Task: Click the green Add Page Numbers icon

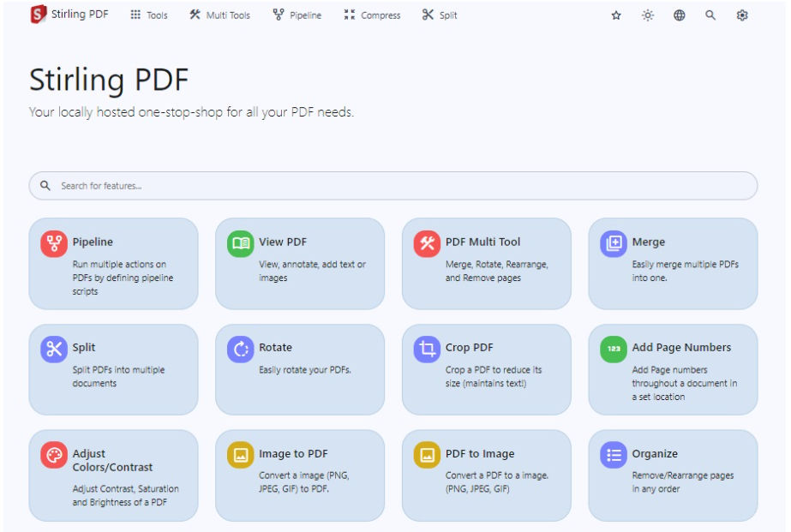Action: pyautogui.click(x=614, y=349)
